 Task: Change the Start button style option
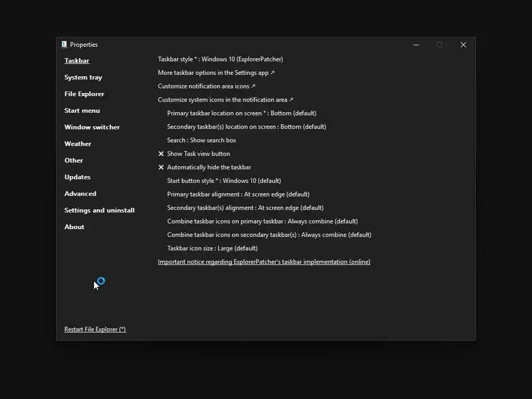(x=224, y=181)
